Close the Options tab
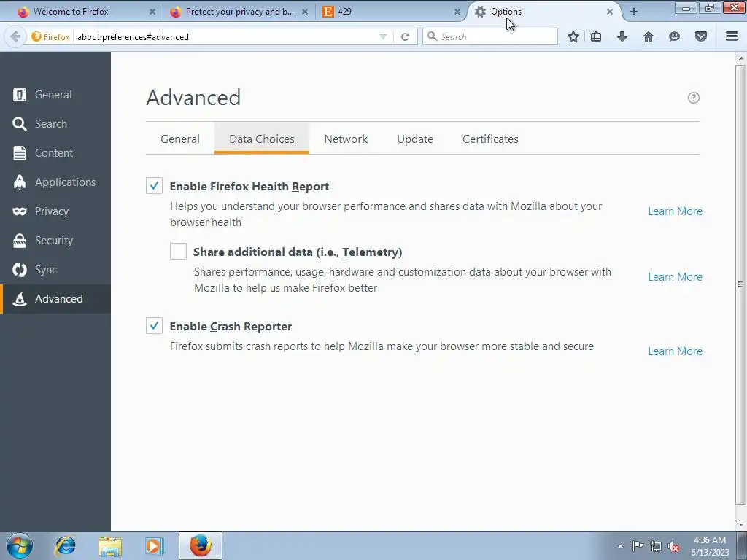The height and width of the screenshot is (560, 747). coord(610,12)
